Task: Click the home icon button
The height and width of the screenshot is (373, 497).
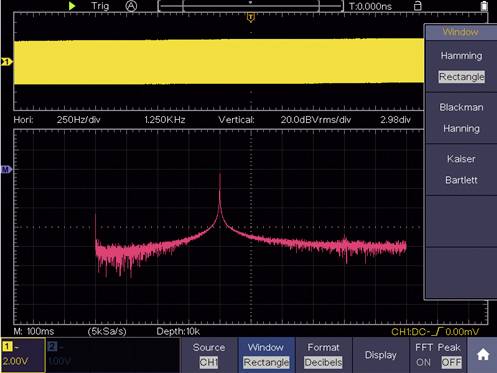Action: (483, 355)
